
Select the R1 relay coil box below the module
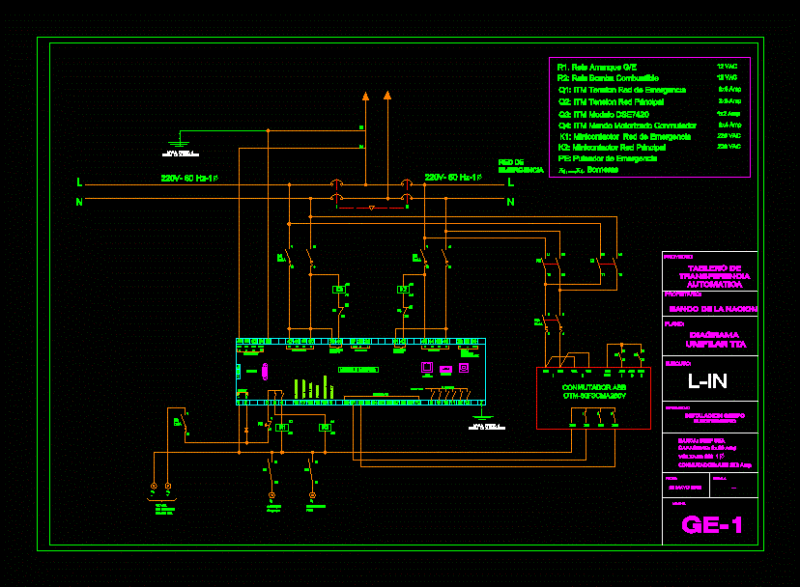click(x=282, y=428)
